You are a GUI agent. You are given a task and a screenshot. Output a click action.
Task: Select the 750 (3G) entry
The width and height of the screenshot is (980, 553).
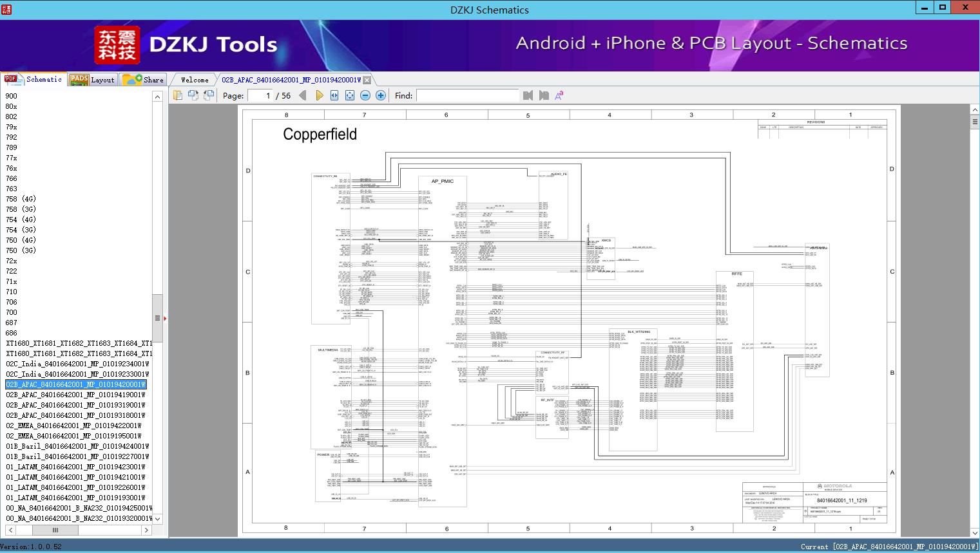pyautogui.click(x=21, y=250)
